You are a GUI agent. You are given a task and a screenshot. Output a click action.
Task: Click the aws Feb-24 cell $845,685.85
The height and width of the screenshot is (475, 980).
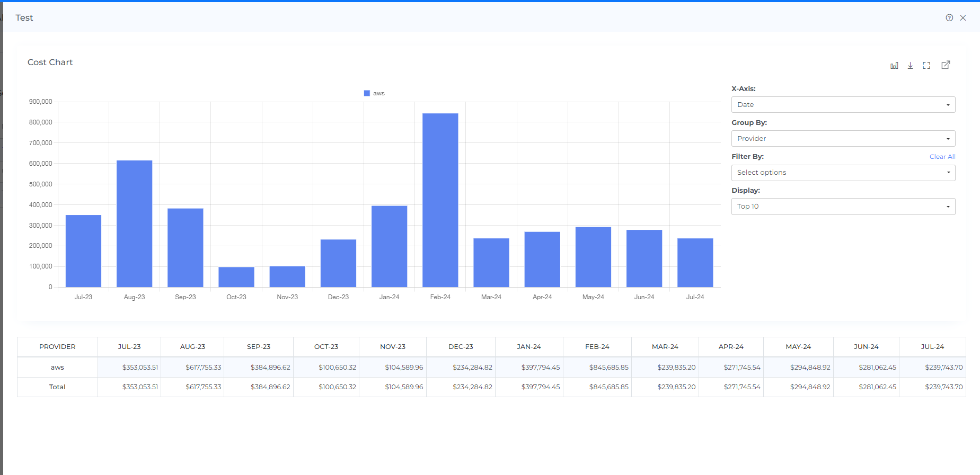(x=608, y=368)
